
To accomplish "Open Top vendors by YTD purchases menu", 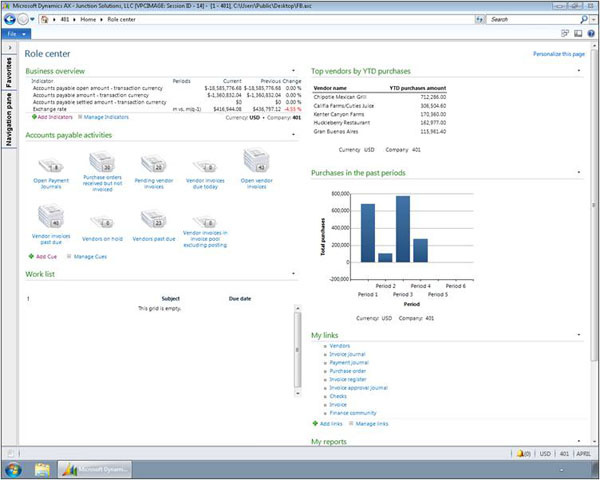I will 579,70.
